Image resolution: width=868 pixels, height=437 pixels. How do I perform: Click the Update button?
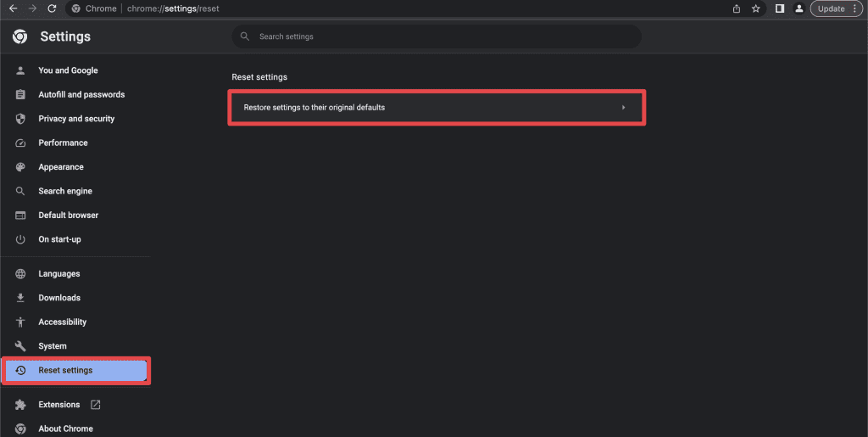click(831, 8)
